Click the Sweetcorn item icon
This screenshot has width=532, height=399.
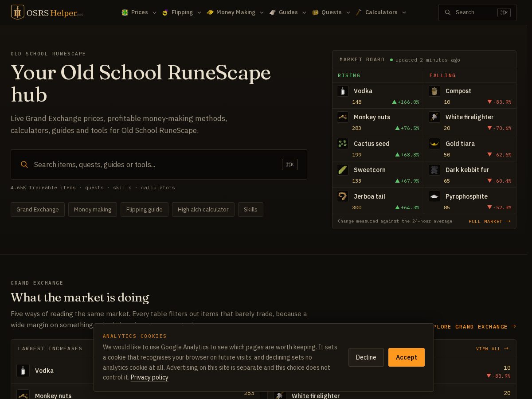click(x=343, y=170)
